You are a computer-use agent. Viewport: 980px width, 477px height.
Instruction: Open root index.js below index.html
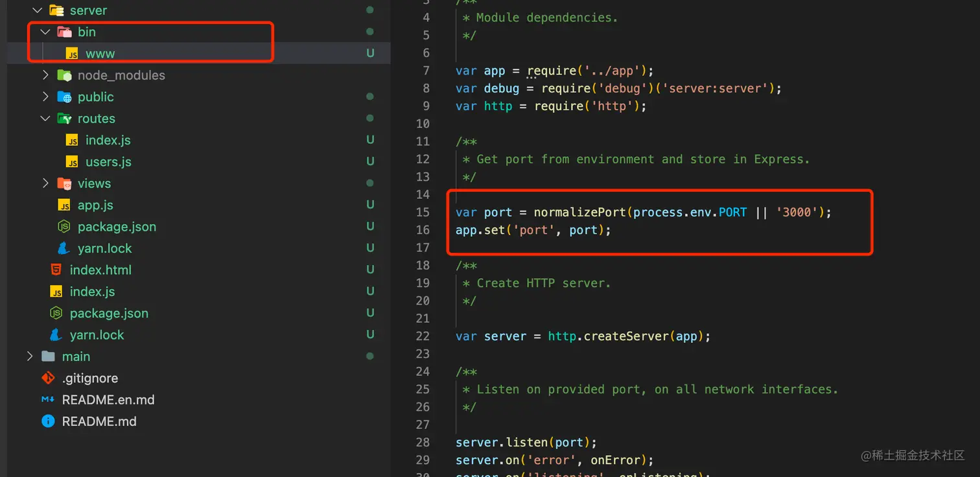[93, 292]
